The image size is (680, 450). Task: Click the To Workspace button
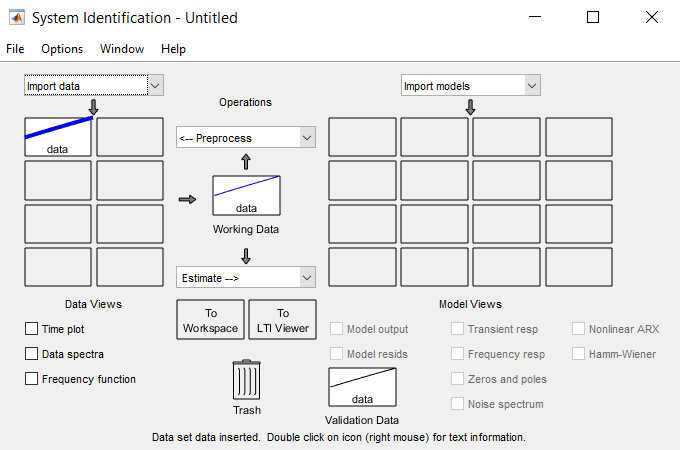click(210, 320)
